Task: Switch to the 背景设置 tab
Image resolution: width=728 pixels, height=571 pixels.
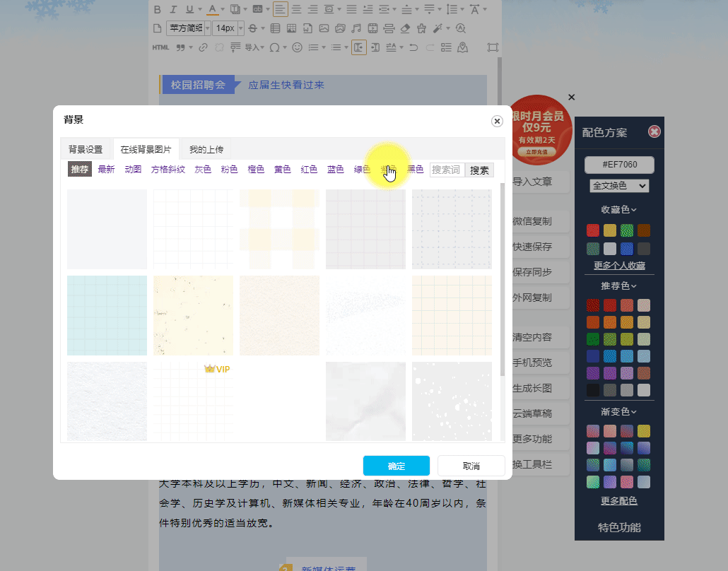Action: pyautogui.click(x=86, y=150)
